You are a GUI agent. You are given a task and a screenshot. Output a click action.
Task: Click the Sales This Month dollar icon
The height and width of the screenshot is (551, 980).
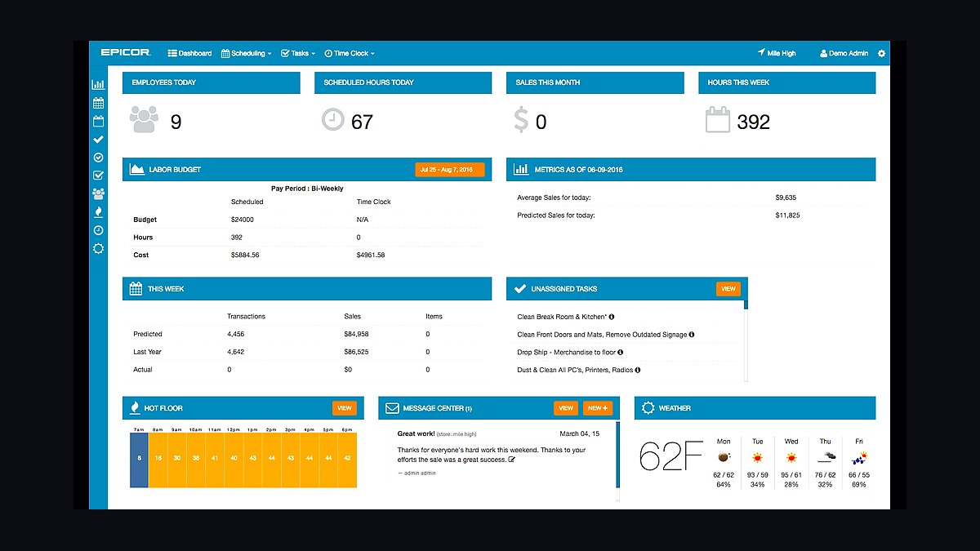point(521,121)
